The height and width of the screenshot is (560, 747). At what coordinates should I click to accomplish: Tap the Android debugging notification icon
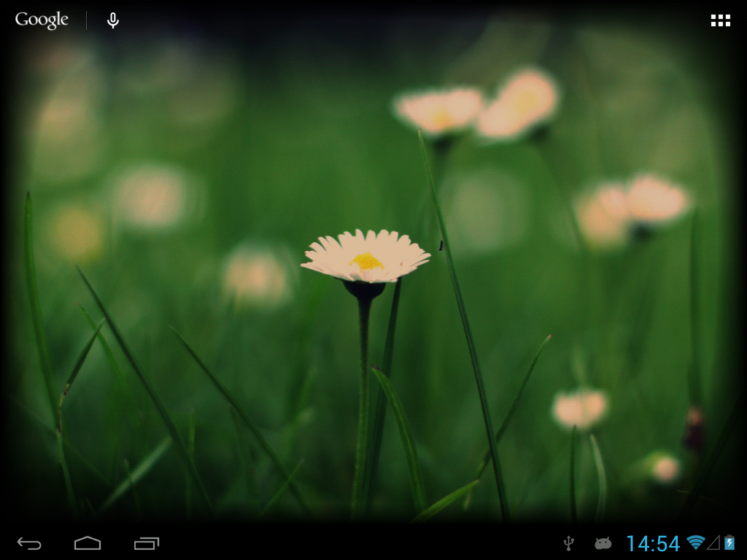tap(603, 542)
